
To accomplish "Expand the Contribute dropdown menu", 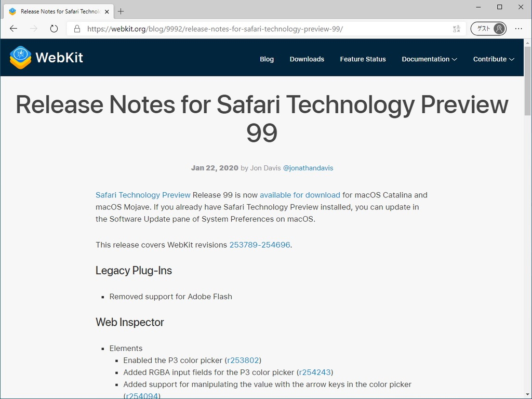I will [x=490, y=59].
